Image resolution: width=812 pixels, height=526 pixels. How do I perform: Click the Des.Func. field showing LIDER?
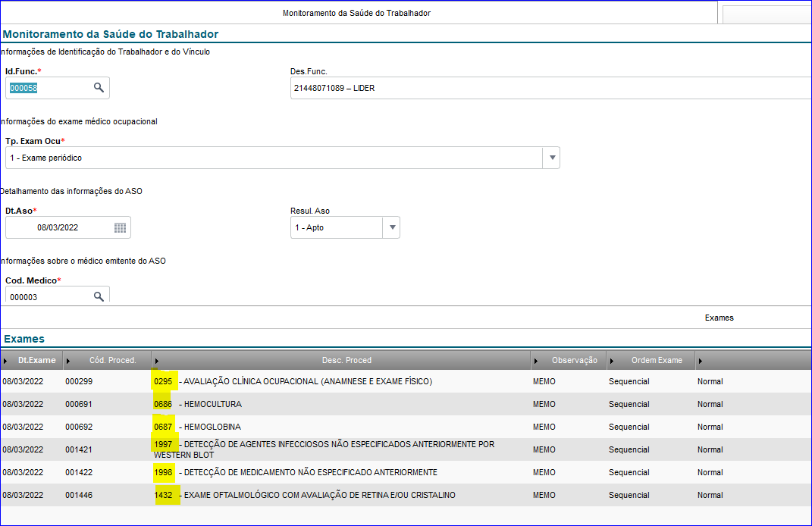point(550,88)
